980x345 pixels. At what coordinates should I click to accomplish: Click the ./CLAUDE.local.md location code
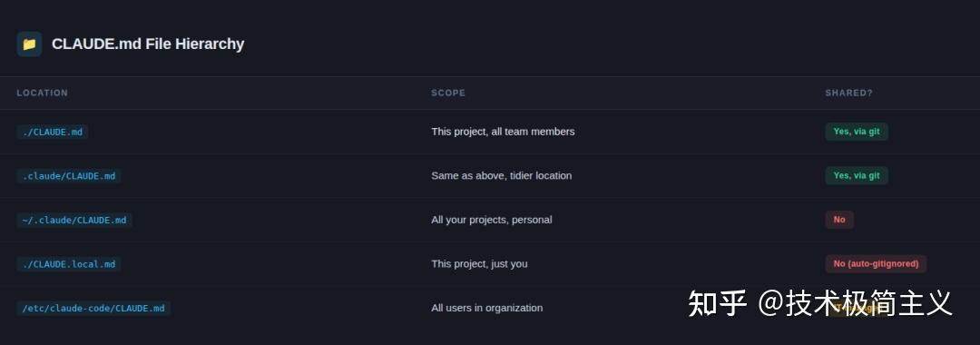(x=69, y=264)
